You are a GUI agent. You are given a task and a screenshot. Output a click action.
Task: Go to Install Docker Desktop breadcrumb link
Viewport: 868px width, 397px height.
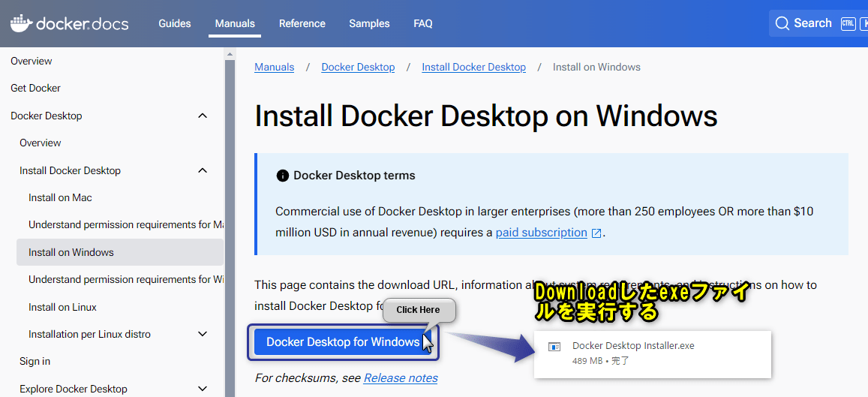(474, 67)
